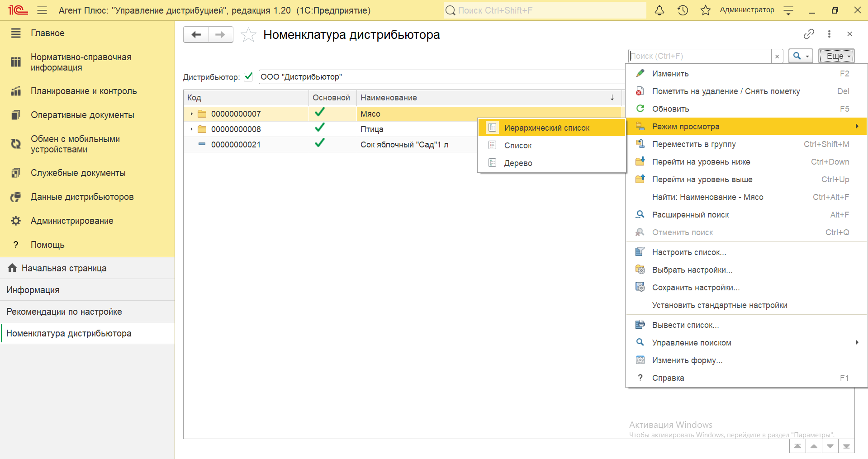Copy link with the chain icon
Viewport: 868px width, 459px height.
point(809,34)
